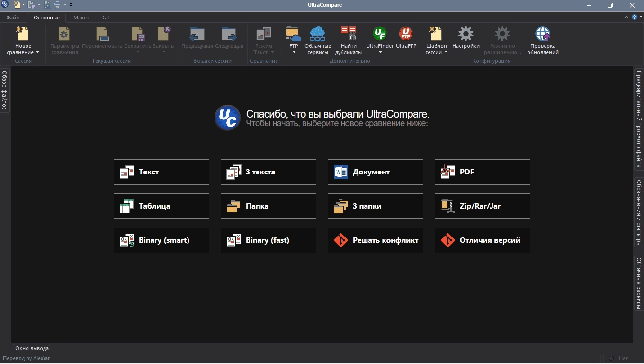Open Customize Quick Access Toolbar menu
Image resolution: width=644 pixels, height=364 pixels.
(x=71, y=5)
